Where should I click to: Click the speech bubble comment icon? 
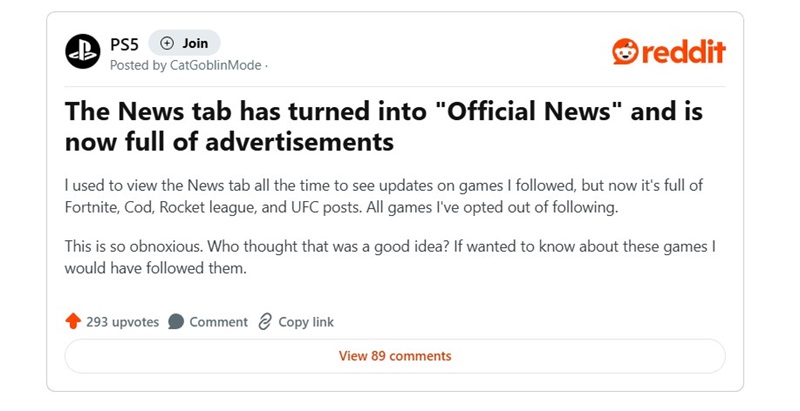coord(176,322)
